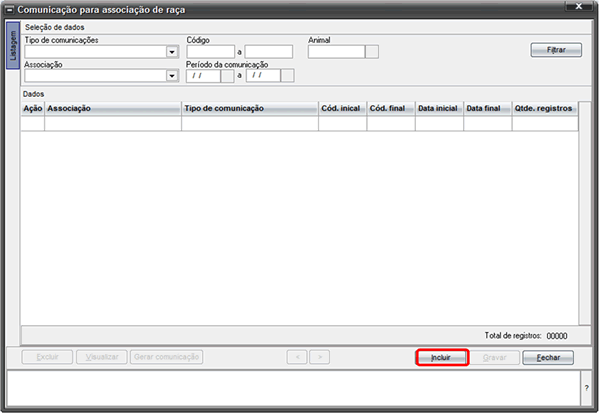Click the final Código input field
This screenshot has width=600, height=414.
pyautogui.click(x=269, y=52)
